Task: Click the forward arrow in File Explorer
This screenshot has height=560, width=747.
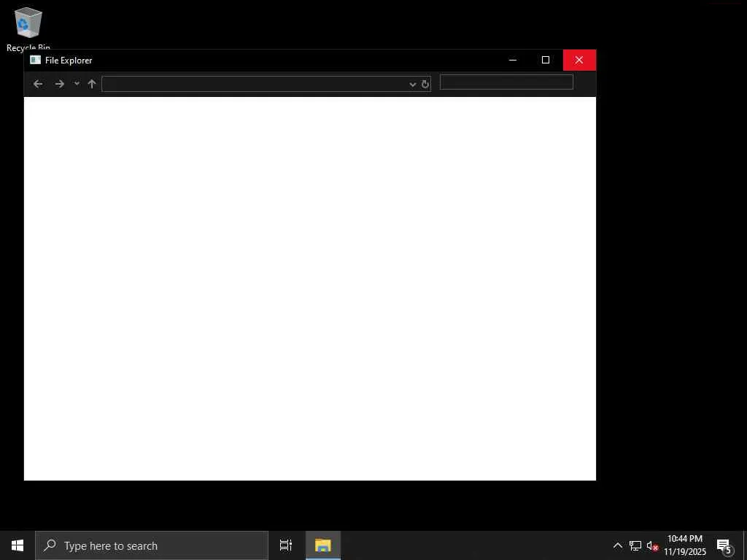Action: 59,84
